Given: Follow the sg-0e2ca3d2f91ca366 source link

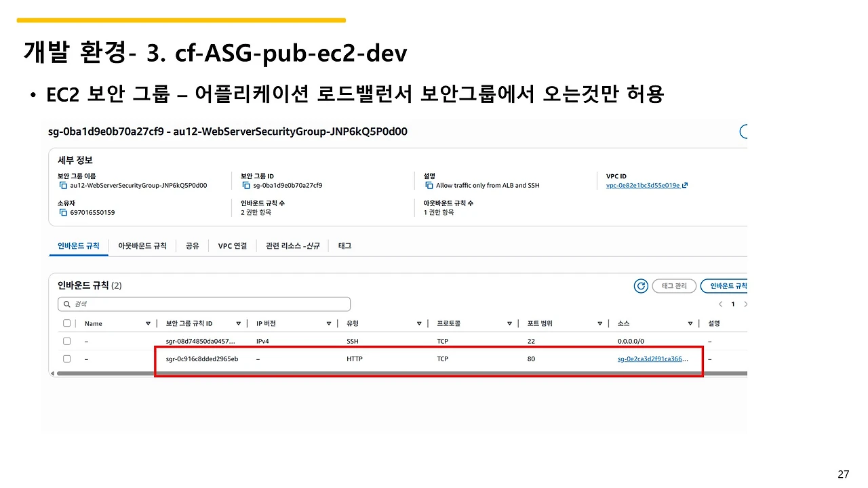Looking at the screenshot, I should 653,359.
